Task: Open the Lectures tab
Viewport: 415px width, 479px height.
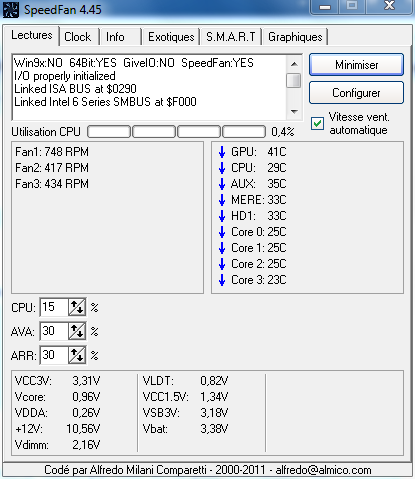Action: [32, 35]
